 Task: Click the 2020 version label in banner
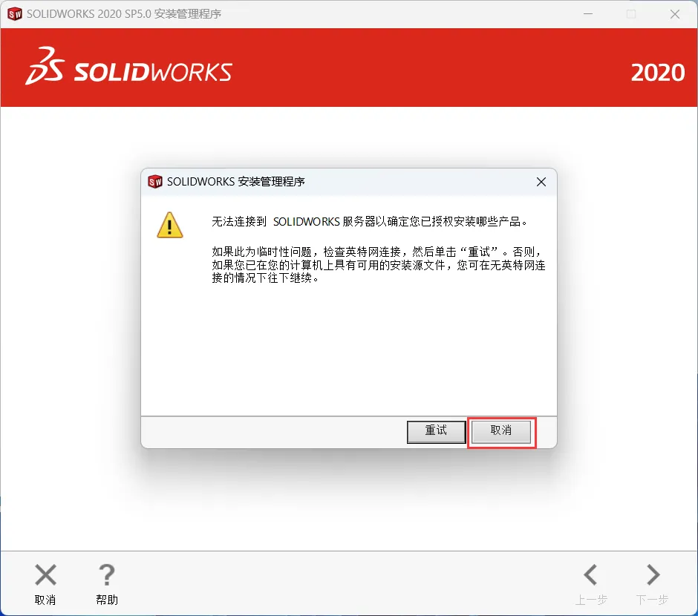[657, 73]
